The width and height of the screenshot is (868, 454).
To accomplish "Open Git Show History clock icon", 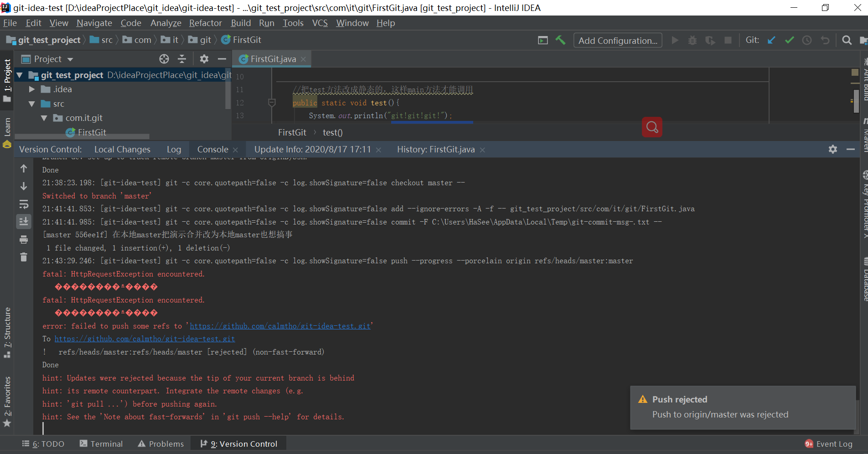I will pyautogui.click(x=807, y=40).
